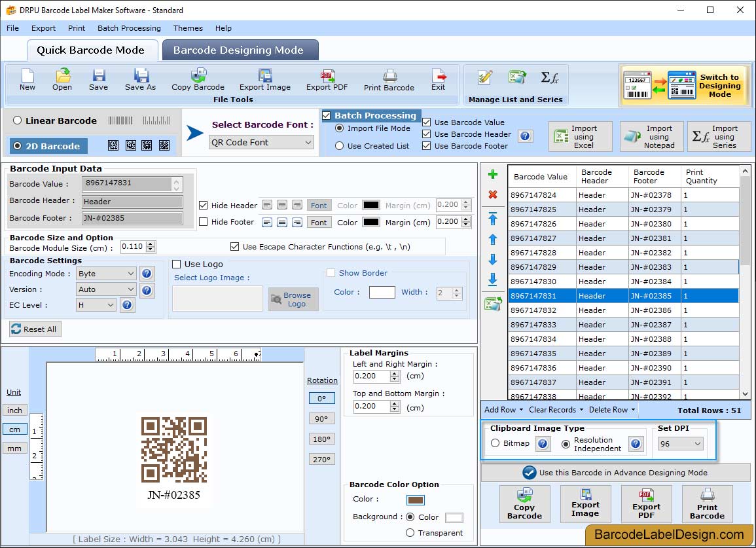Open the Themes menu
This screenshot has width=756, height=548.
pos(188,28)
